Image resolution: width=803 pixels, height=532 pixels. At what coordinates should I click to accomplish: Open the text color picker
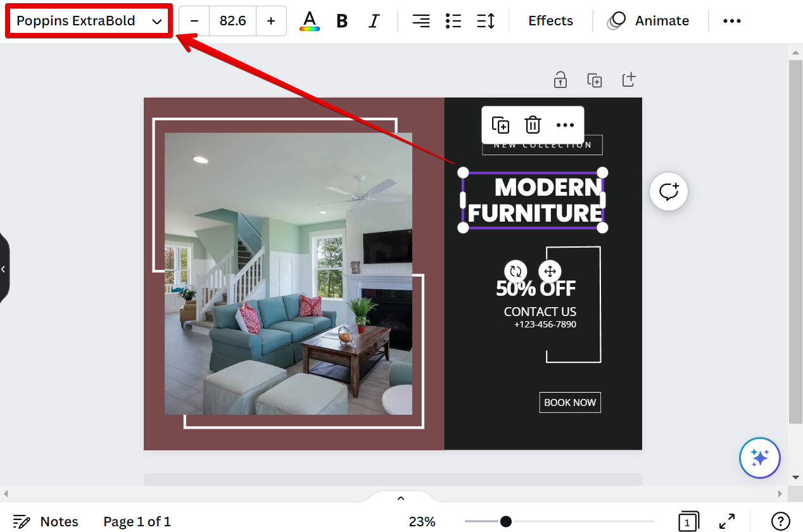(309, 21)
